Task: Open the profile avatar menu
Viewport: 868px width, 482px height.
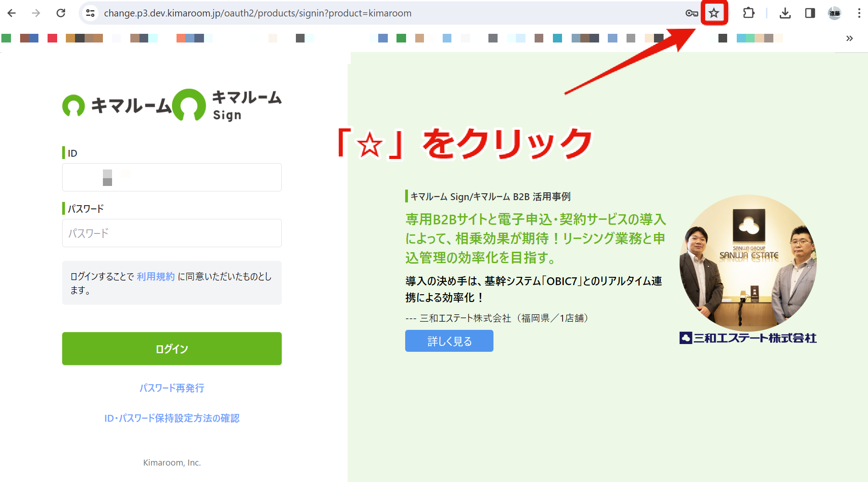Action: pyautogui.click(x=835, y=13)
